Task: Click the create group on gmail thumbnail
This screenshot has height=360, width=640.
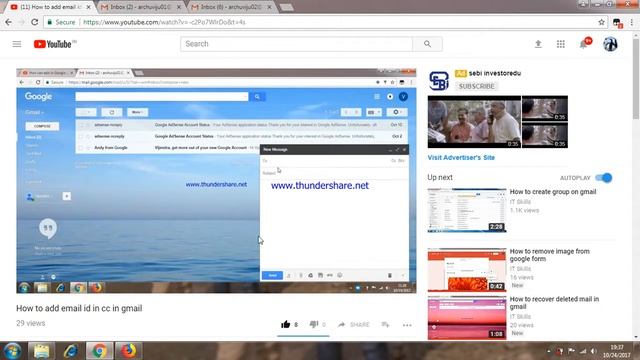Action: [467, 210]
